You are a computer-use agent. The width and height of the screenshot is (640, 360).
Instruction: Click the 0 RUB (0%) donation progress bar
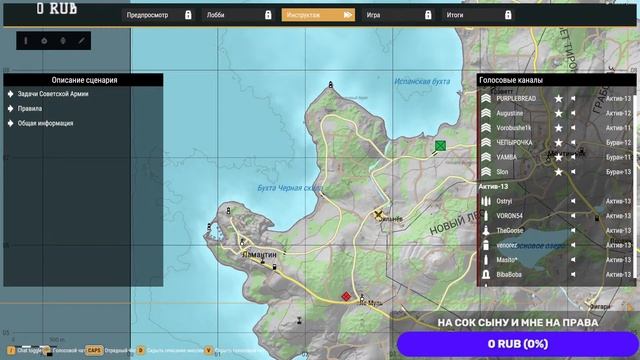[518, 344]
